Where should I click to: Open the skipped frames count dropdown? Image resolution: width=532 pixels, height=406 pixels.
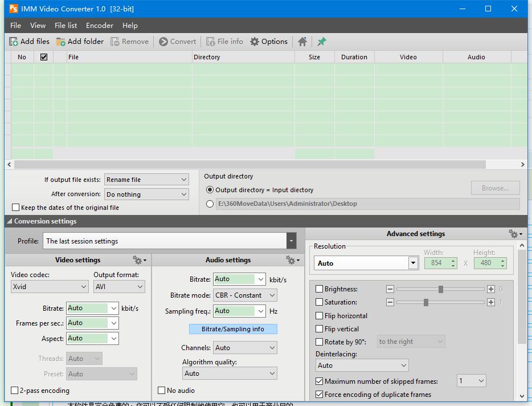pyautogui.click(x=471, y=381)
